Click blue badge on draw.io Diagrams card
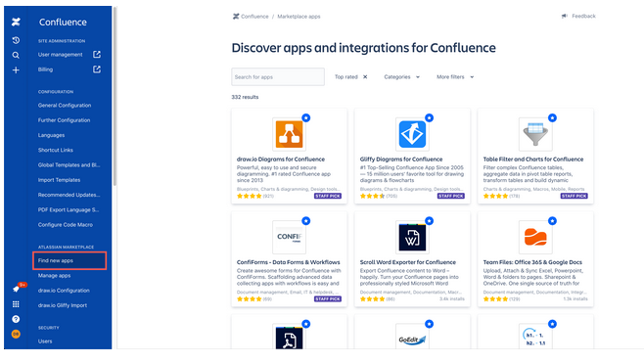Image resolution: width=644 pixels, height=364 pixels. pyautogui.click(x=306, y=118)
